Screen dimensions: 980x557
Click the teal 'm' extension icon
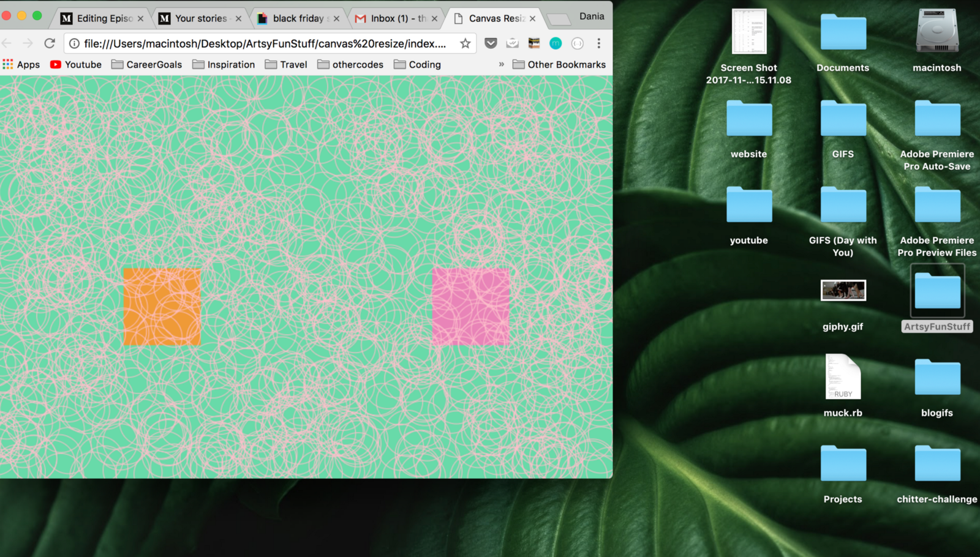(x=555, y=43)
